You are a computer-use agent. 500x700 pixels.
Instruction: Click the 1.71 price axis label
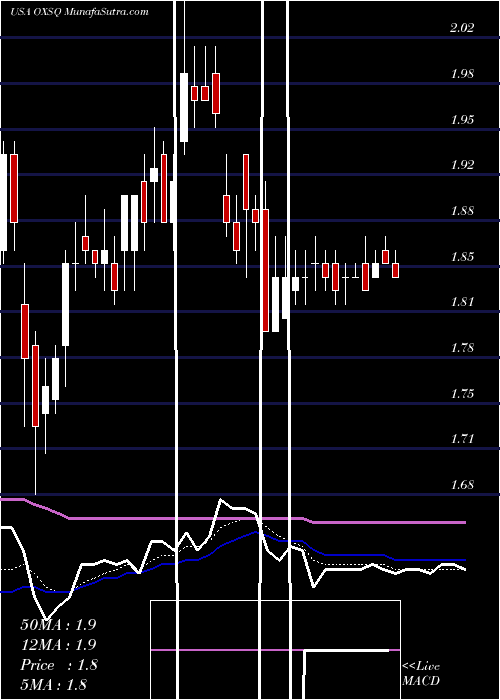pyautogui.click(x=462, y=439)
